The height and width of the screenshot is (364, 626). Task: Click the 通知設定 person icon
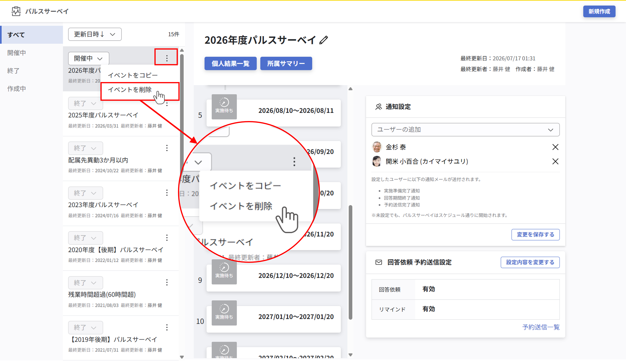379,107
